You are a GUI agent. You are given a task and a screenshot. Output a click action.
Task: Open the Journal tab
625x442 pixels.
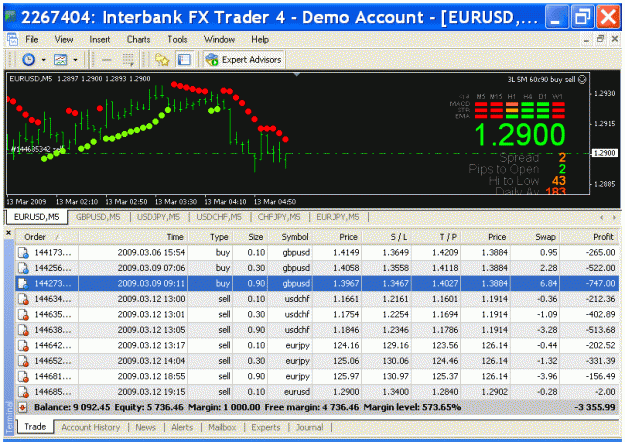[x=309, y=427]
